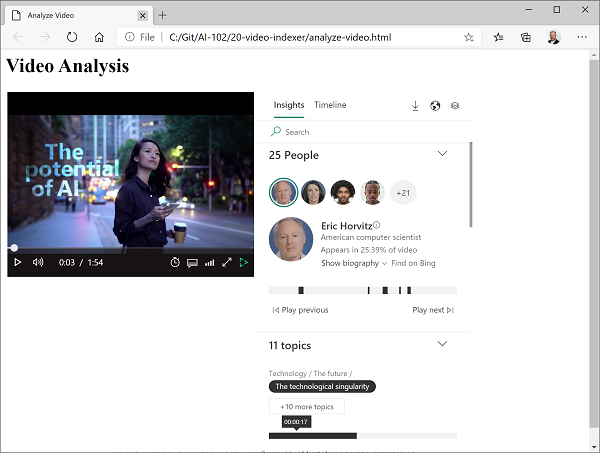Mute the video volume speaker icon
The width and height of the screenshot is (600, 453).
[x=38, y=262]
